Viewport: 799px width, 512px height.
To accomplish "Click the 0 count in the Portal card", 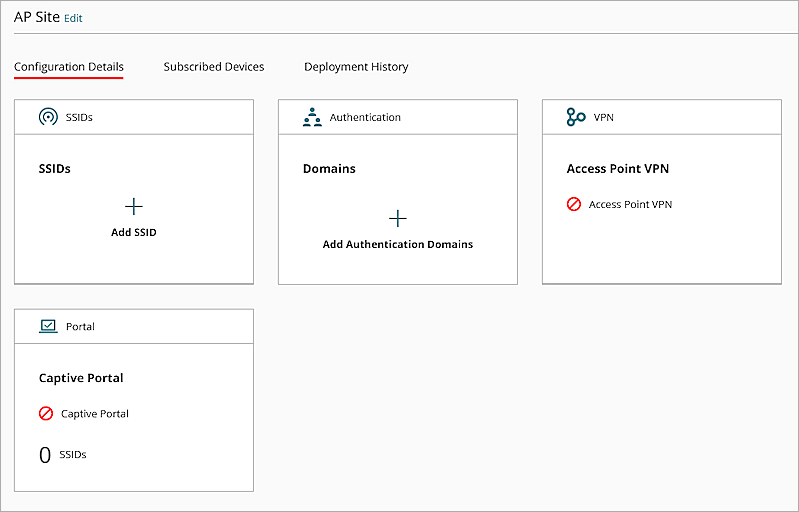I will [45, 455].
